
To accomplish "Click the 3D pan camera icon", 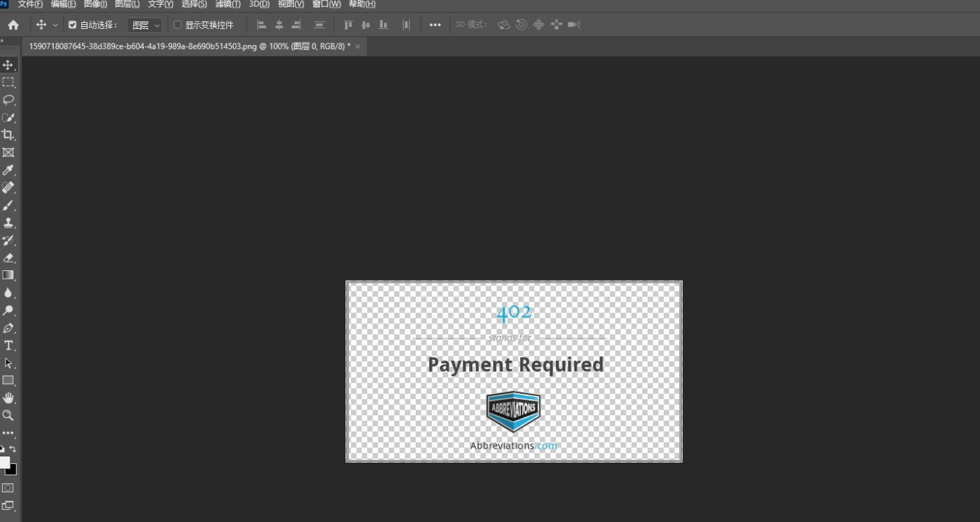I will coord(539,25).
